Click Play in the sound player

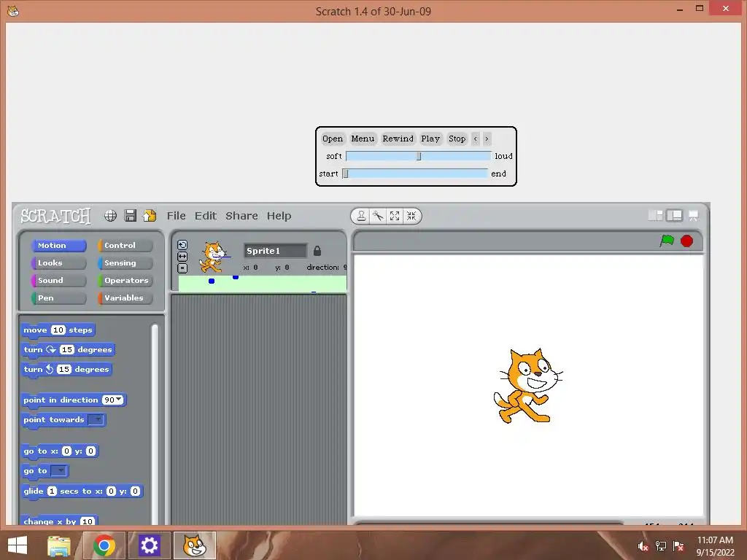tap(430, 139)
